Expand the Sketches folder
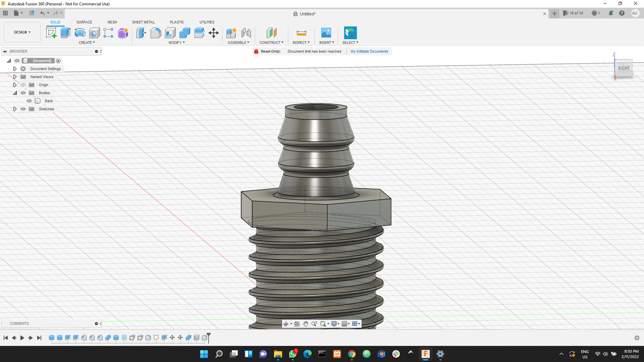 (15, 109)
